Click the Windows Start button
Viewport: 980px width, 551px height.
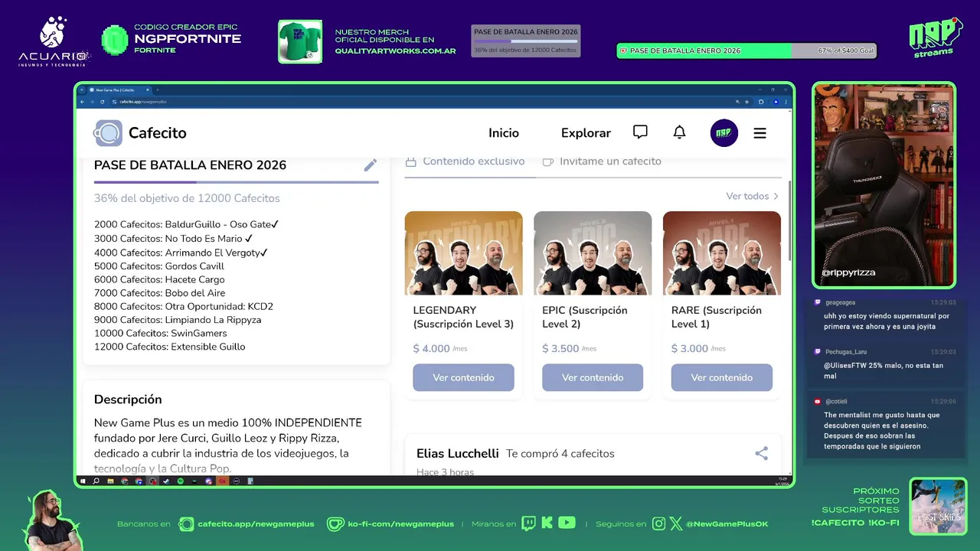(83, 481)
